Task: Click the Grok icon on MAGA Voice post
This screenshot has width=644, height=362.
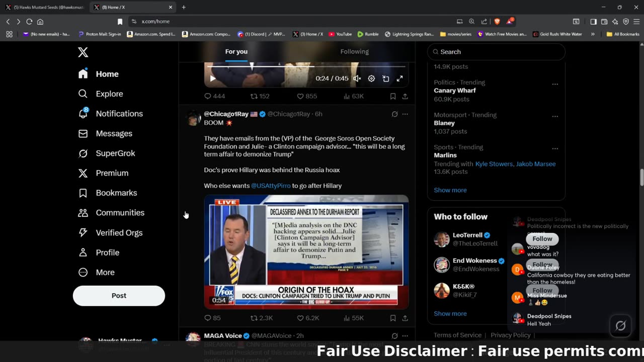Action: pyautogui.click(x=395, y=336)
